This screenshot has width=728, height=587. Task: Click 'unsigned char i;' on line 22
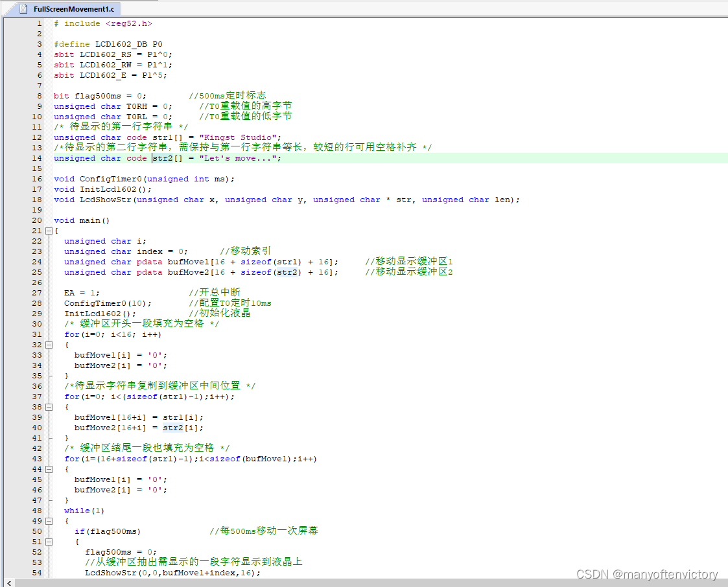pos(106,241)
